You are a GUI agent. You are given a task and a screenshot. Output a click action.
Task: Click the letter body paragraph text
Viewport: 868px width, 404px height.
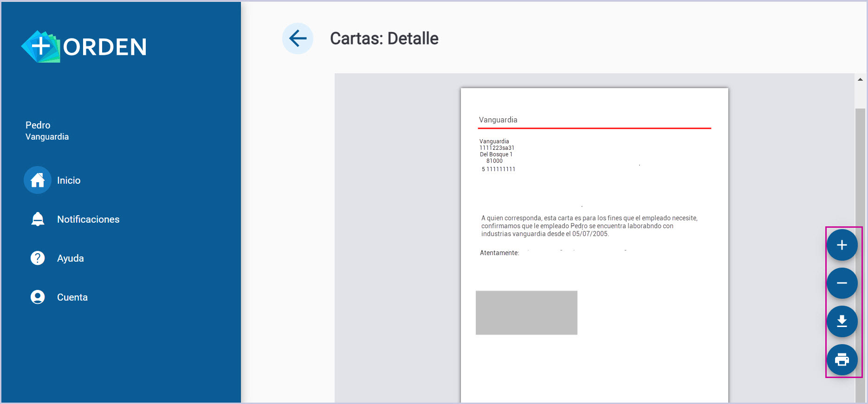(589, 226)
